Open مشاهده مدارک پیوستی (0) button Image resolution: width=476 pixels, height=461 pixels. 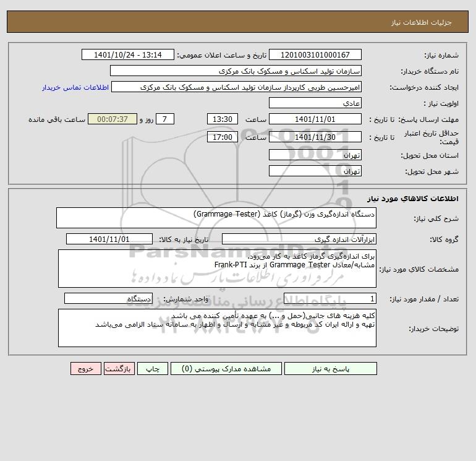click(x=226, y=369)
